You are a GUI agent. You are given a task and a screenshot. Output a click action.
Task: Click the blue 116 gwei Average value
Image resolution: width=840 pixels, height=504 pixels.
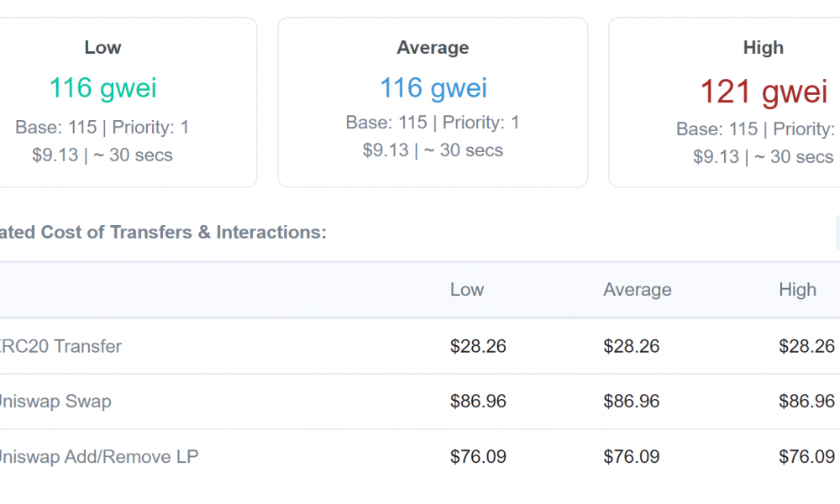433,88
